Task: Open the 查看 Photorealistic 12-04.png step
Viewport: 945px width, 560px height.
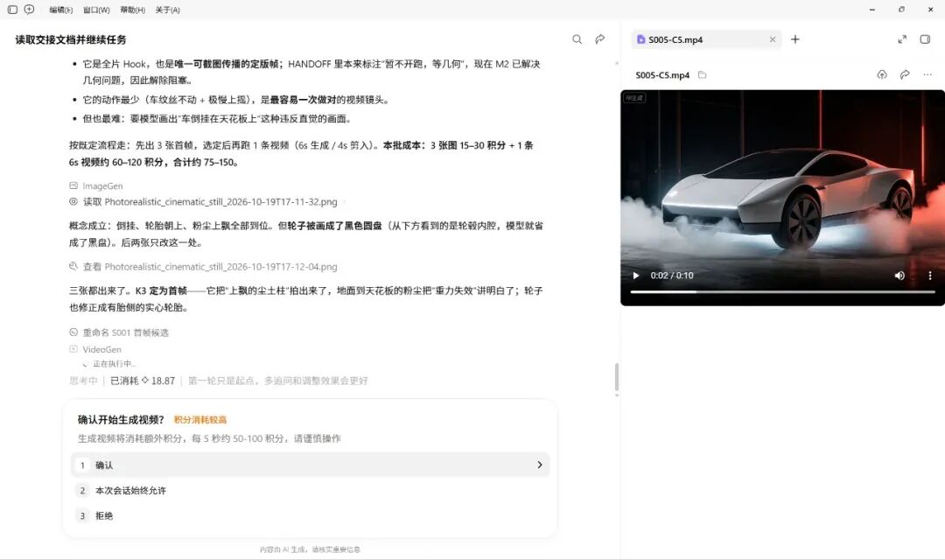Action: 204,266
